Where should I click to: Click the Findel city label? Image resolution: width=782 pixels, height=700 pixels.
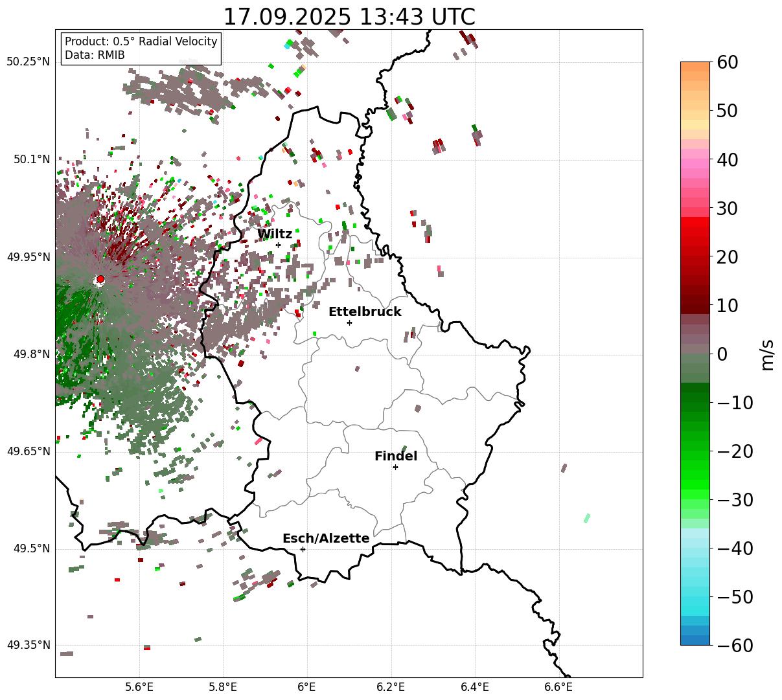pyautogui.click(x=396, y=457)
